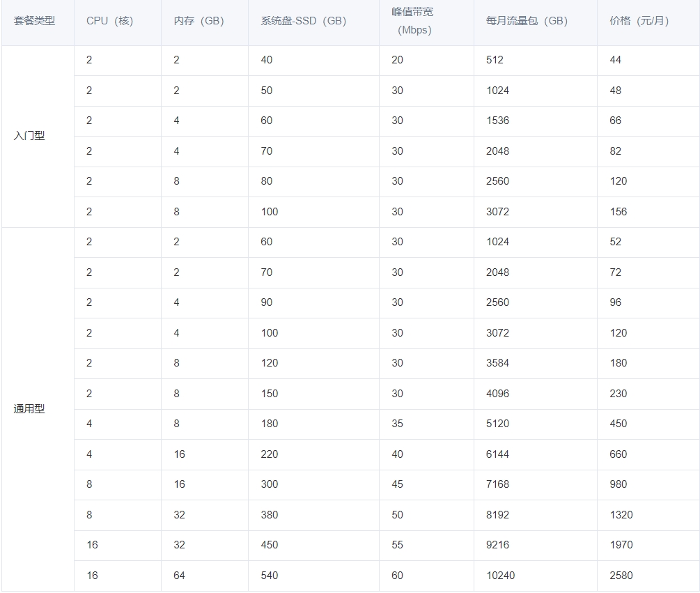This screenshot has height=593, width=700.
Task: Select the 通用型 category cell
Action: (x=38, y=409)
